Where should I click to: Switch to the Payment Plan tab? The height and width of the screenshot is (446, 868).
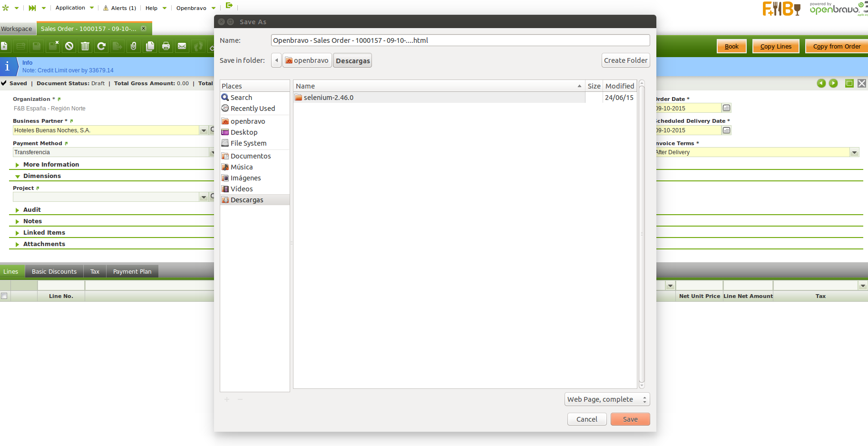pos(132,272)
